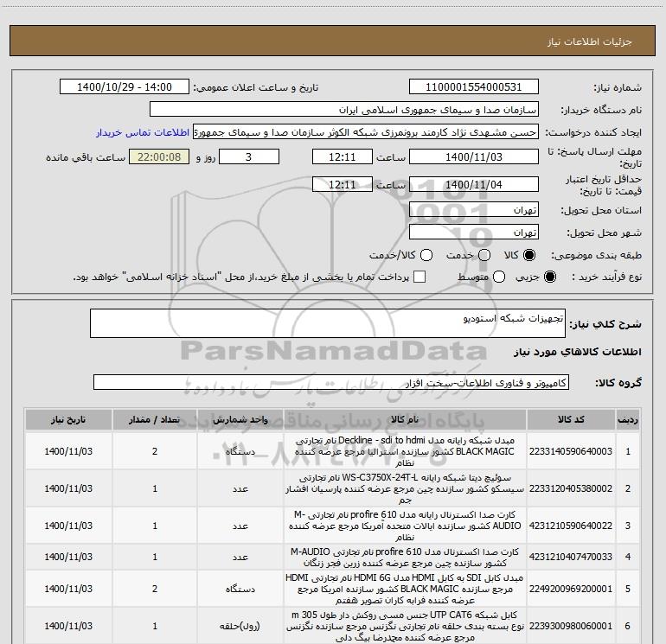Click the جزئیات اطلاعات نیاز header title

click(x=589, y=41)
